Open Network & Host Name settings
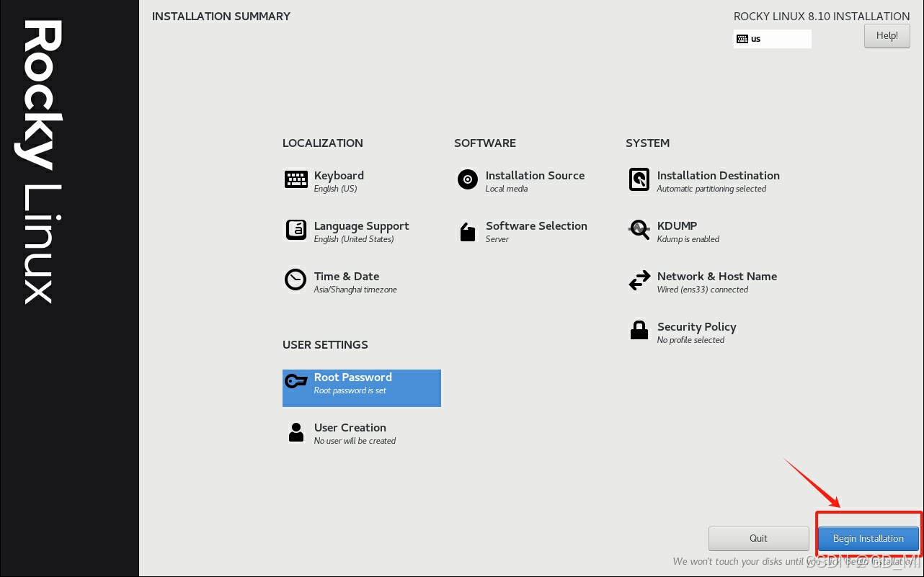Viewport: 924px width, 577px height. [x=717, y=277]
